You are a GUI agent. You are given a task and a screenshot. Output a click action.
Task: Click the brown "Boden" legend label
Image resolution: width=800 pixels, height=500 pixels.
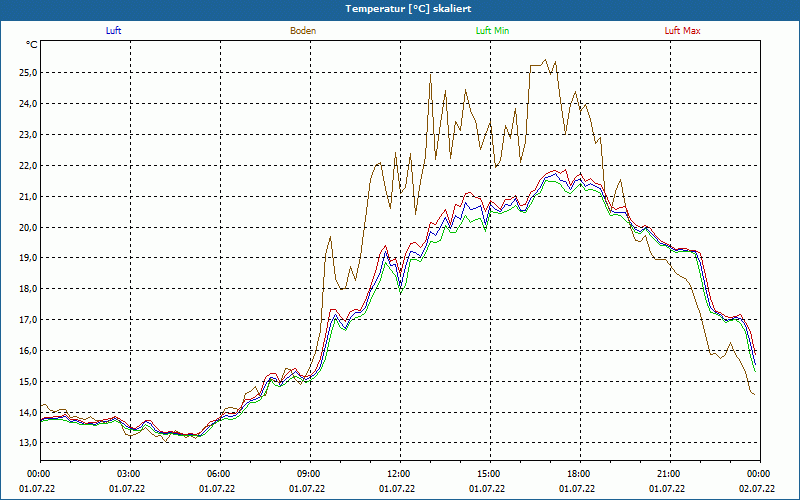[303, 31]
